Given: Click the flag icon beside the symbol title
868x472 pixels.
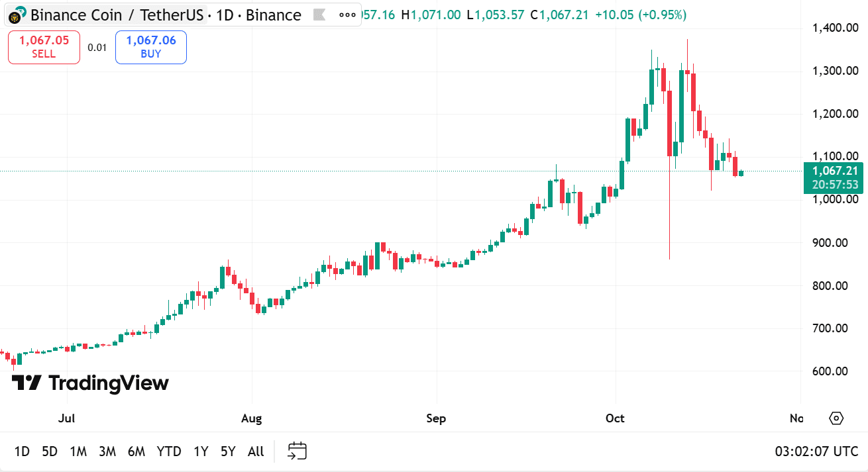Looking at the screenshot, I should (x=319, y=15).
